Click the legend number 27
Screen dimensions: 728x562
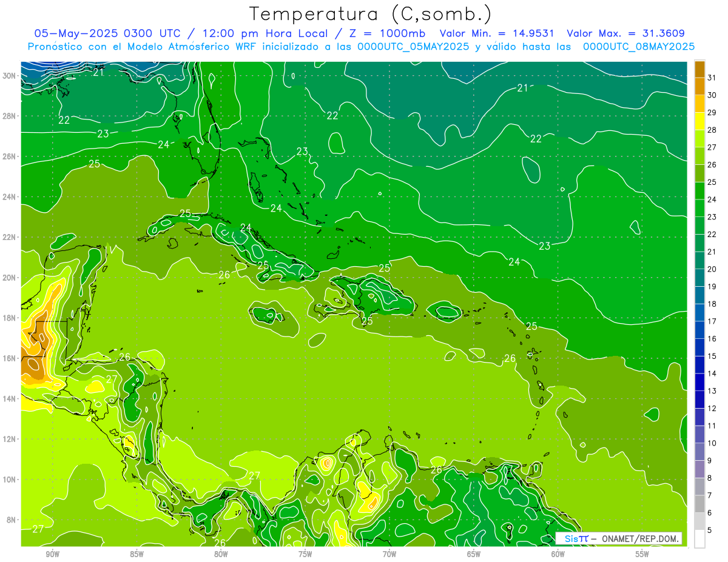tap(712, 147)
